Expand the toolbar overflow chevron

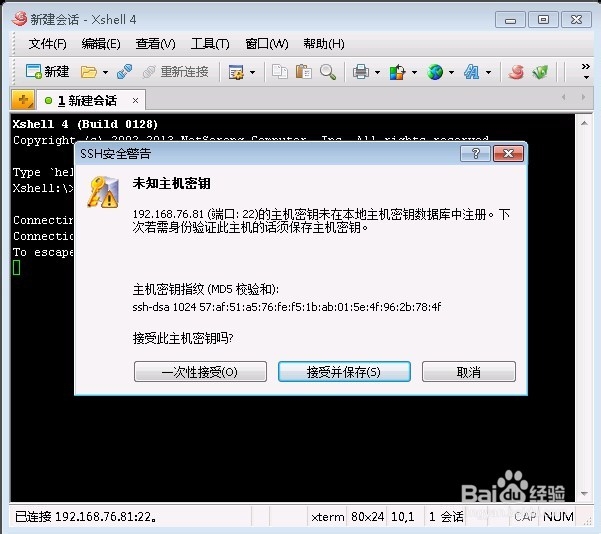pos(586,71)
